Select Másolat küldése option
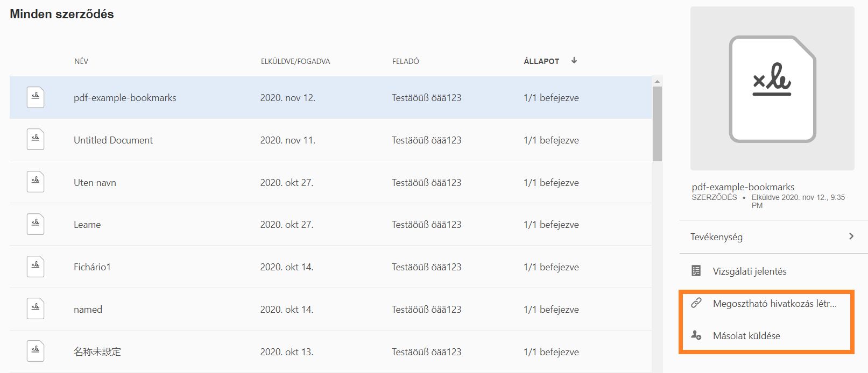The image size is (868, 373). click(746, 336)
